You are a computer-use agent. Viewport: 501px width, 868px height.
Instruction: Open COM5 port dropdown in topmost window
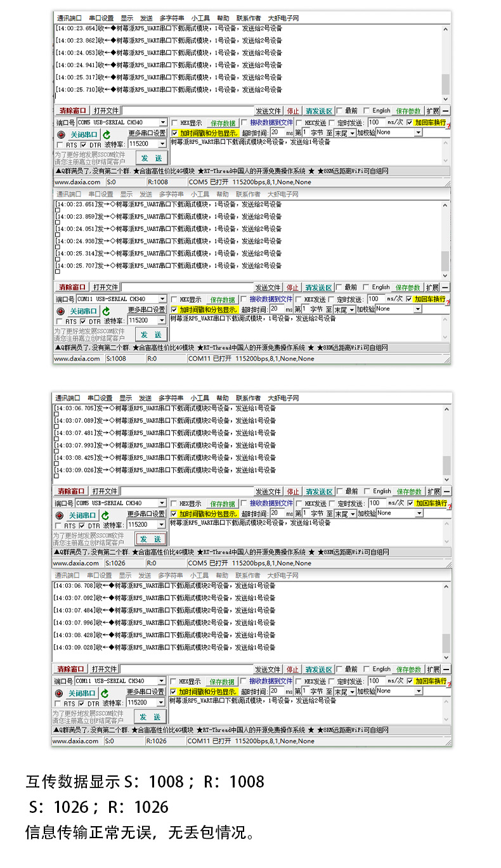tap(162, 122)
